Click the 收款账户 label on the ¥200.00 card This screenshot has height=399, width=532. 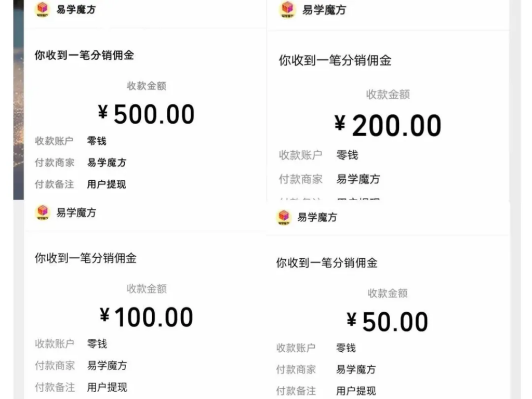click(300, 154)
